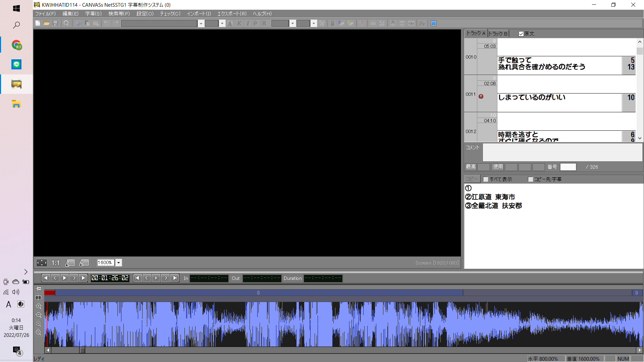Open the last toolbar dropdown
644x362 pixels.
pyautogui.click(x=314, y=23)
